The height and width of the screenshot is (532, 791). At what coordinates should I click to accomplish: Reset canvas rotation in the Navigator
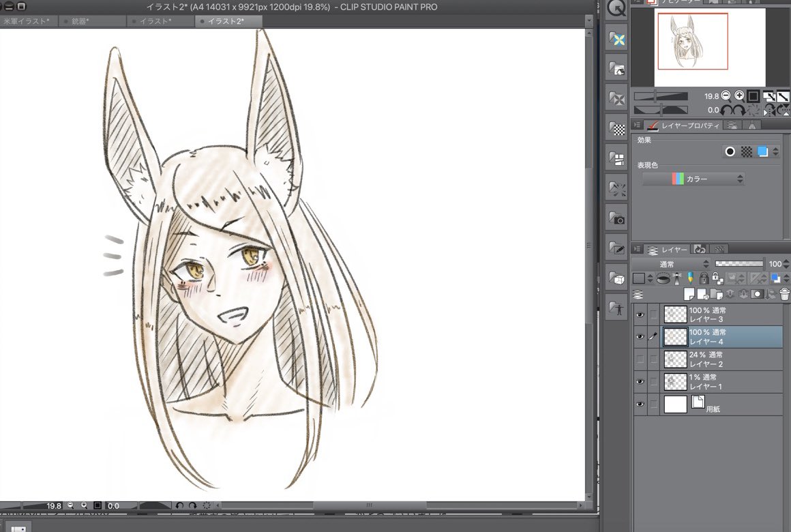pyautogui.click(x=753, y=110)
